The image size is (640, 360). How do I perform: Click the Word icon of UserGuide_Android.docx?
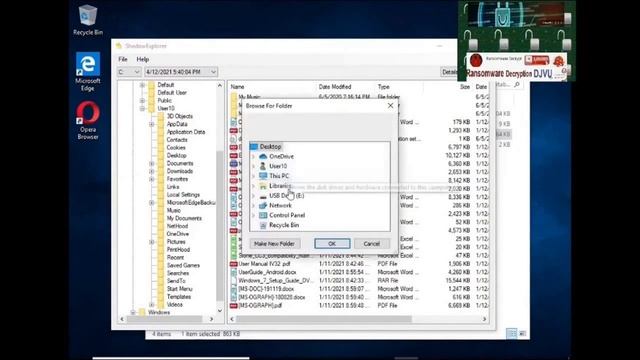pyautogui.click(x=233, y=272)
